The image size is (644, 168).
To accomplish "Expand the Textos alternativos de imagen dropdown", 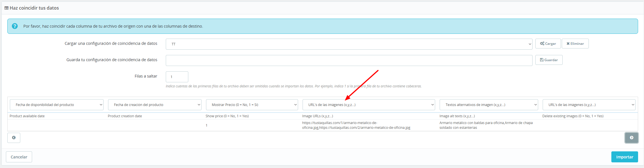I will pyautogui.click(x=489, y=105).
